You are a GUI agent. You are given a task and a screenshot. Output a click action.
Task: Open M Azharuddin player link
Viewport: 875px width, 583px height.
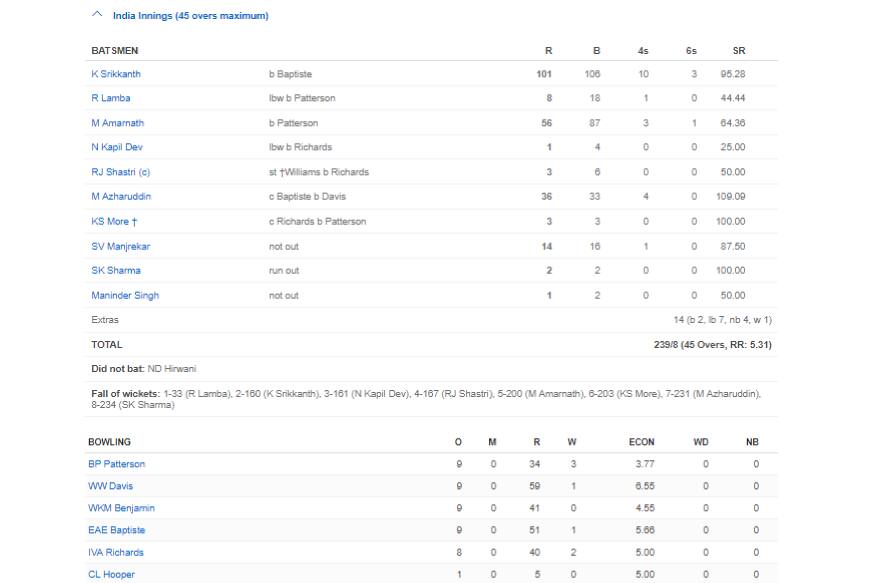121,196
